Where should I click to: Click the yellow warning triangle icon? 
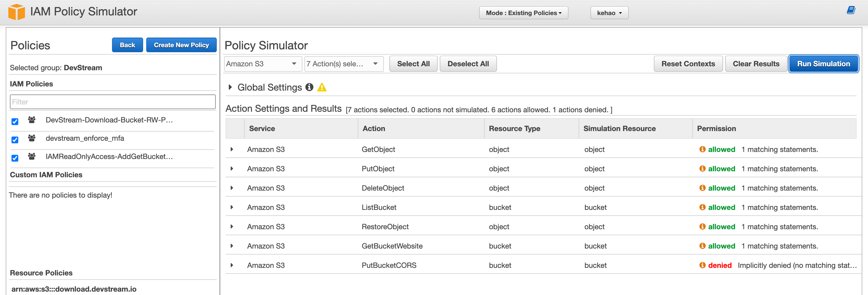tap(322, 87)
